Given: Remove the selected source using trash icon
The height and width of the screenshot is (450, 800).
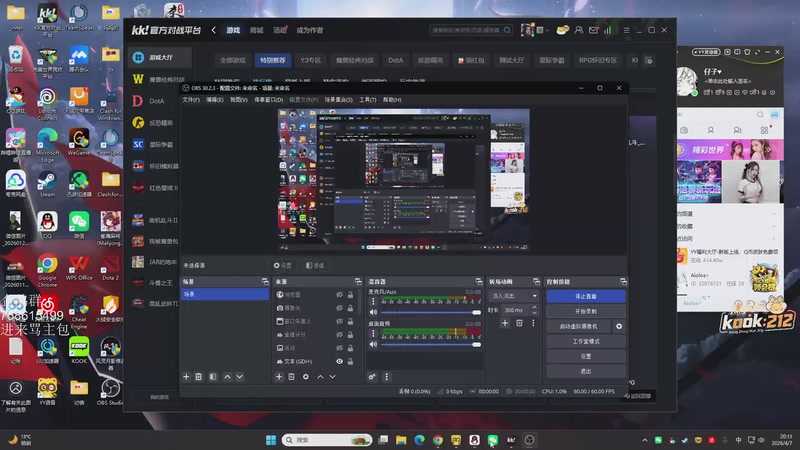Looking at the screenshot, I should [x=291, y=377].
